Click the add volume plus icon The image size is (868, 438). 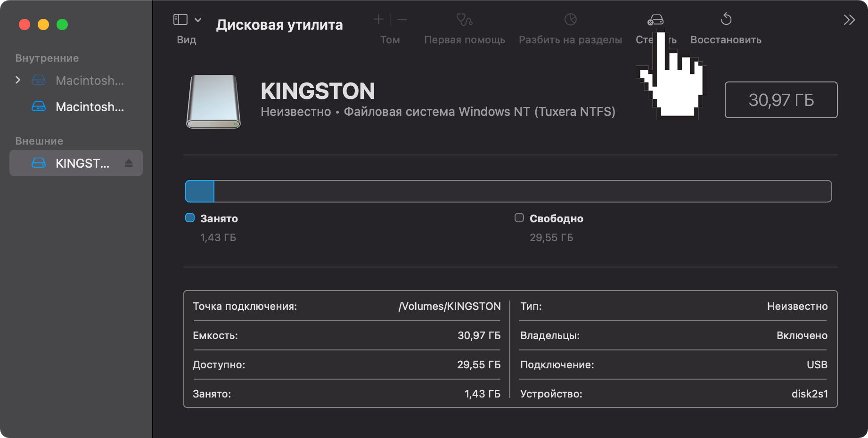(x=378, y=19)
